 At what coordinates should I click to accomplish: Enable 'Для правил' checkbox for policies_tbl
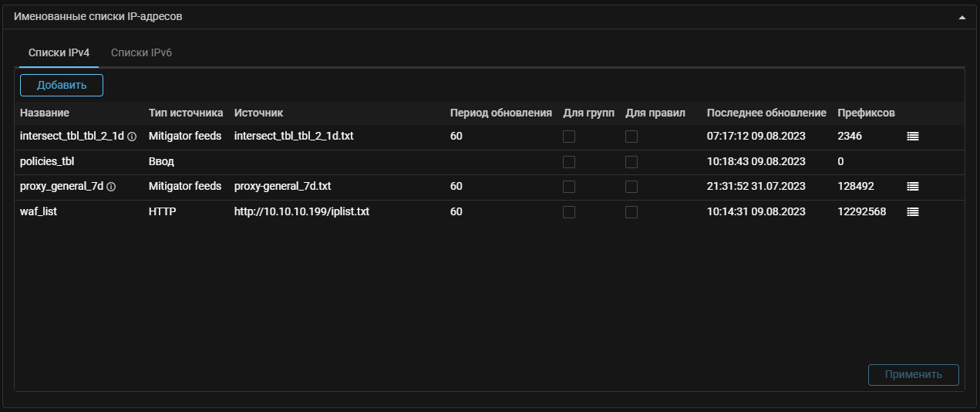click(631, 162)
